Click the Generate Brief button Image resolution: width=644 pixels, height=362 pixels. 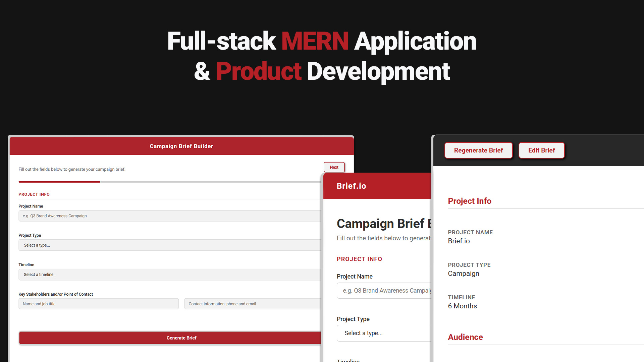(x=170, y=338)
